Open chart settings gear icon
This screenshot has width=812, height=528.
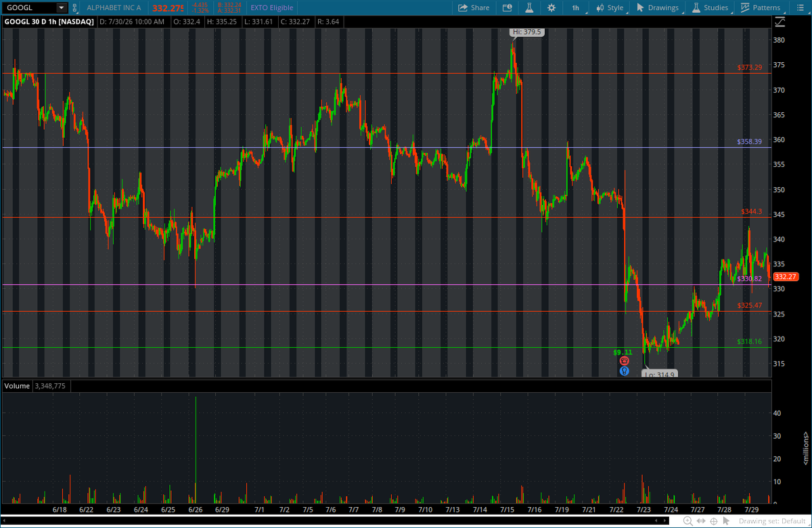coord(551,7)
